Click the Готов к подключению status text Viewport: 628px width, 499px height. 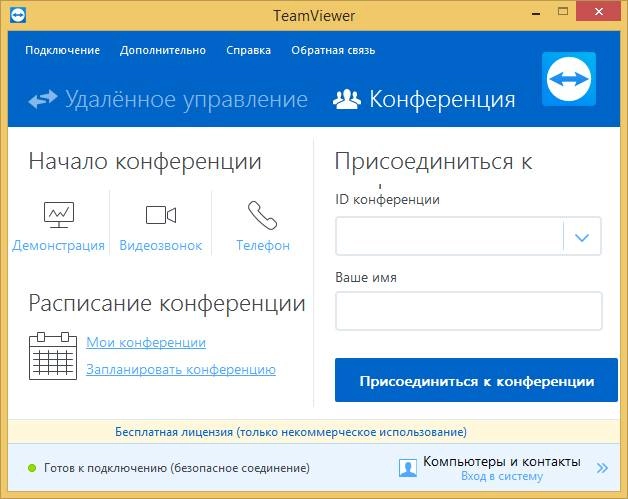177,468
